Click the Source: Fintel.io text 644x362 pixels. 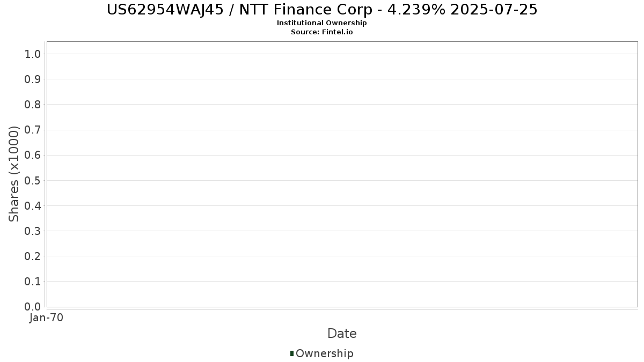322,32
